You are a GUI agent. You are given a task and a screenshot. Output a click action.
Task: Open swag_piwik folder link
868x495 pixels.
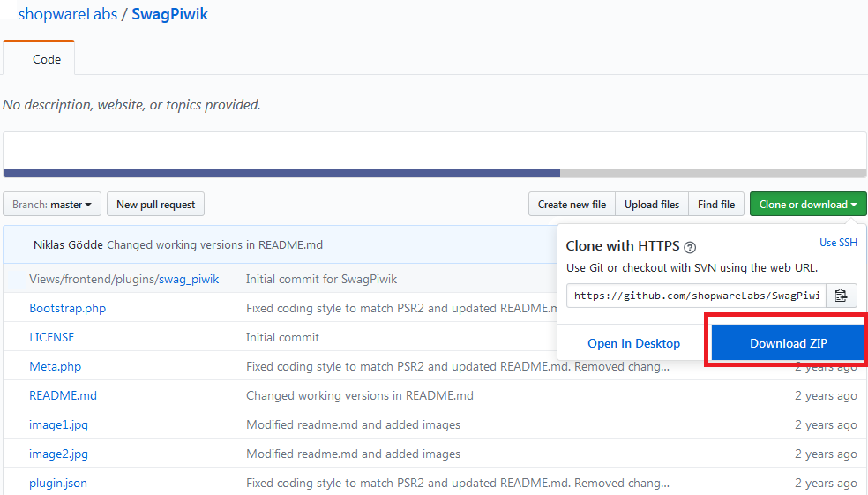[x=189, y=279]
